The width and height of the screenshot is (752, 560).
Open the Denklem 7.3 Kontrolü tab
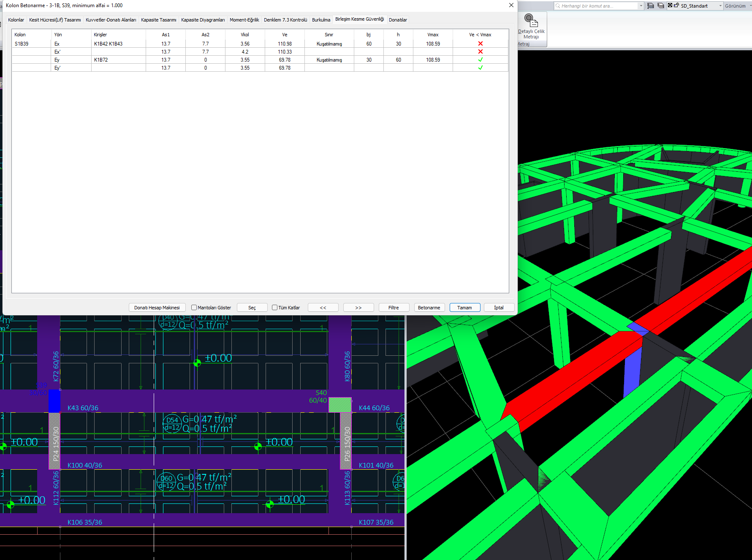[285, 20]
